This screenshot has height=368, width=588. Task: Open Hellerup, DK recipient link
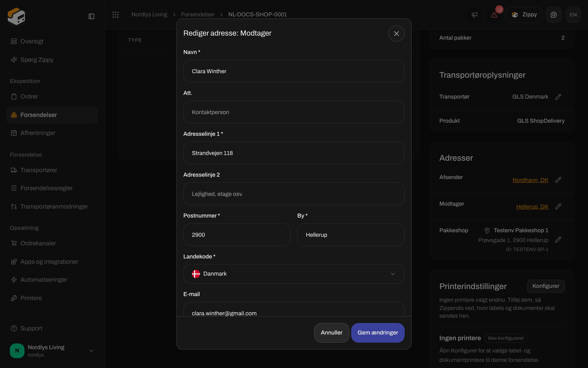(x=532, y=207)
